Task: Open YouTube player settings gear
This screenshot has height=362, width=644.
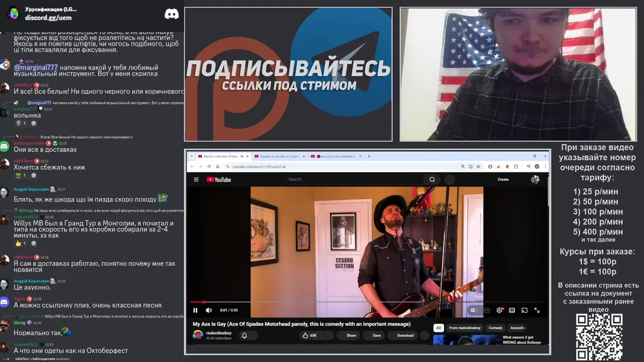Action: (500, 310)
